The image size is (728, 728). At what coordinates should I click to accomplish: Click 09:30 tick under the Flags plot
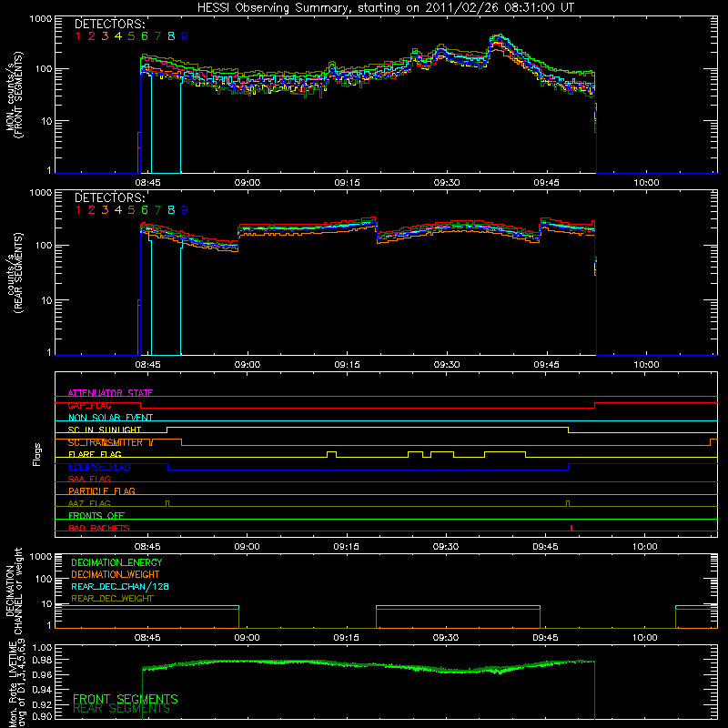click(x=446, y=547)
